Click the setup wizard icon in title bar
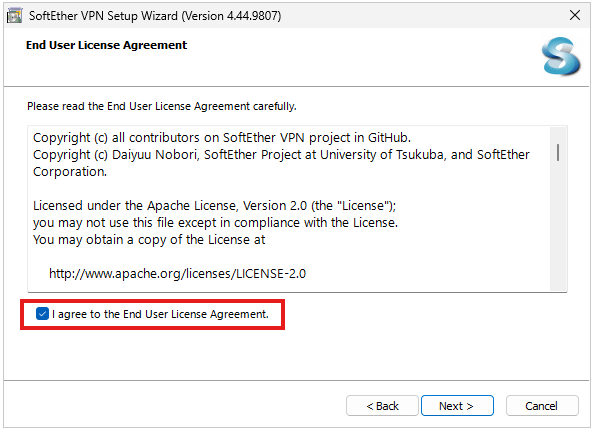Image resolution: width=594 pixels, height=431 pixels. [14, 16]
